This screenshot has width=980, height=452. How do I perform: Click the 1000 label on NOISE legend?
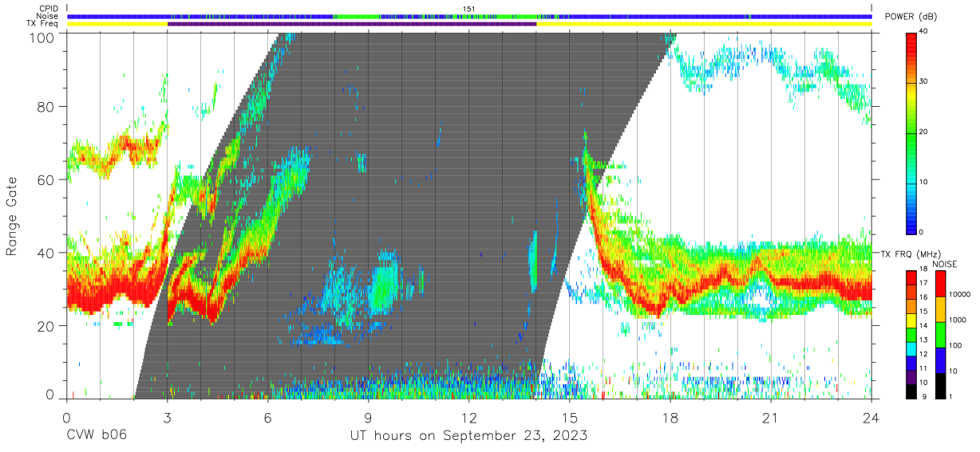point(957,320)
